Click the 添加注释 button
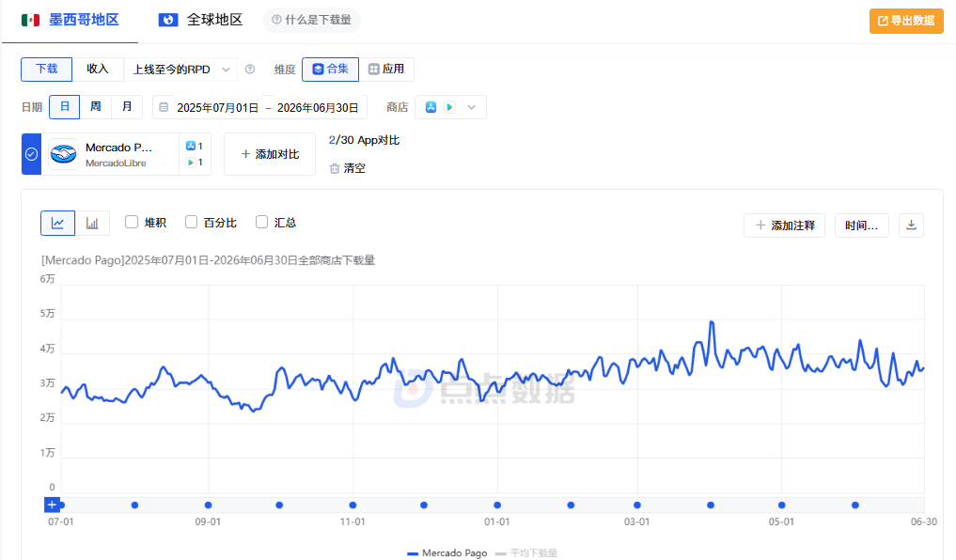The height and width of the screenshot is (560, 956). [784, 226]
